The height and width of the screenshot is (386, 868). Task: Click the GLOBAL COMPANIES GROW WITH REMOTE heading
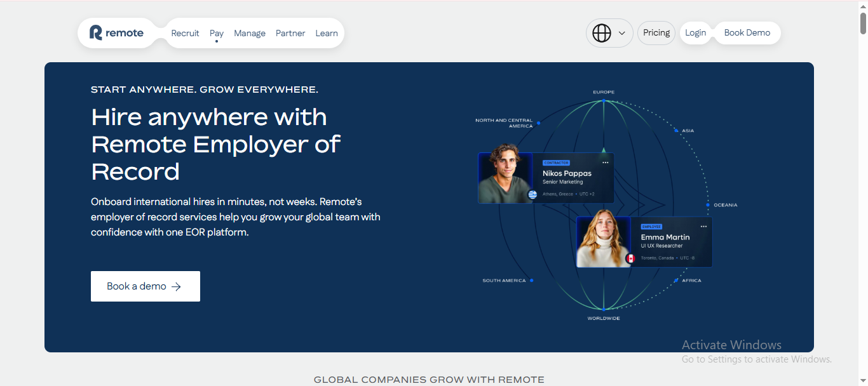(x=429, y=380)
